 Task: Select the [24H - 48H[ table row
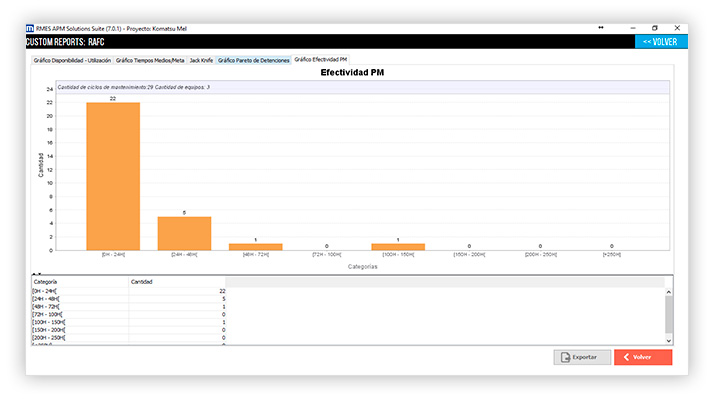[x=129, y=299]
